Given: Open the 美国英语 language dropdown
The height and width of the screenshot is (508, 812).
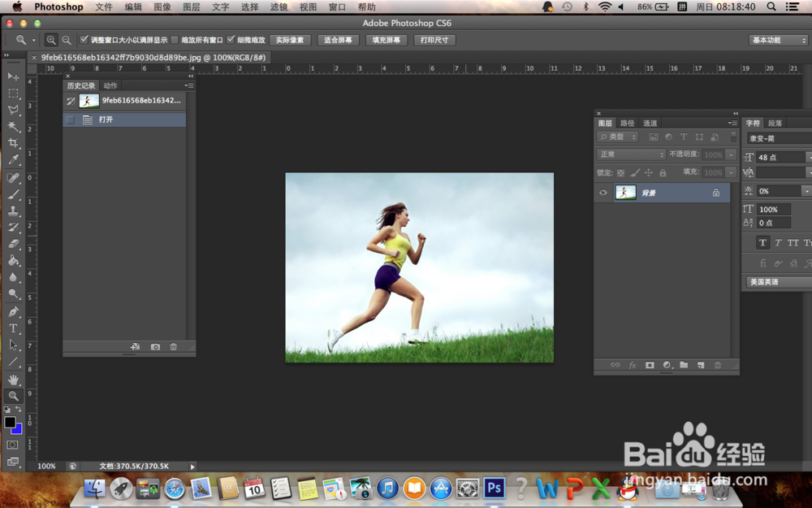Looking at the screenshot, I should (779, 282).
